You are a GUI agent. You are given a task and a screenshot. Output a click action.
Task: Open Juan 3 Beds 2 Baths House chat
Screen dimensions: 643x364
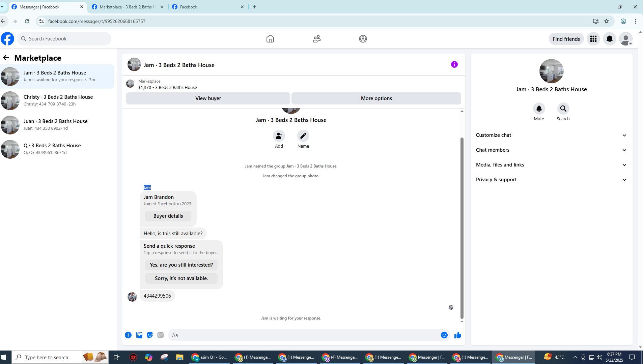(57, 125)
